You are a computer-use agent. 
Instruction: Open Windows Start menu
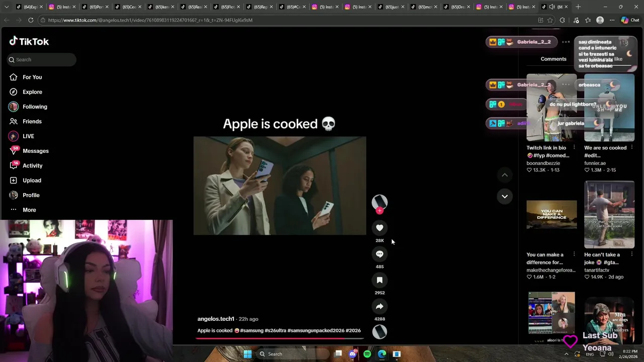point(248,354)
